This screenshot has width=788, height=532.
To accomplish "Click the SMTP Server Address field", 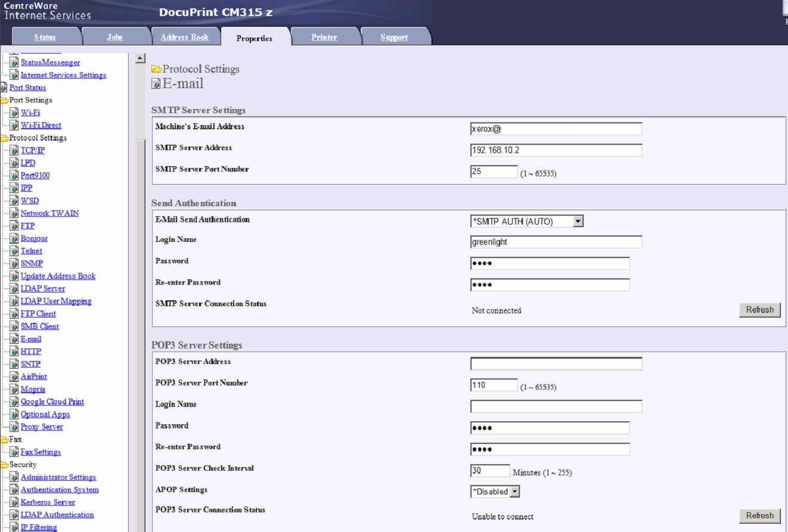I will pyautogui.click(x=556, y=150).
